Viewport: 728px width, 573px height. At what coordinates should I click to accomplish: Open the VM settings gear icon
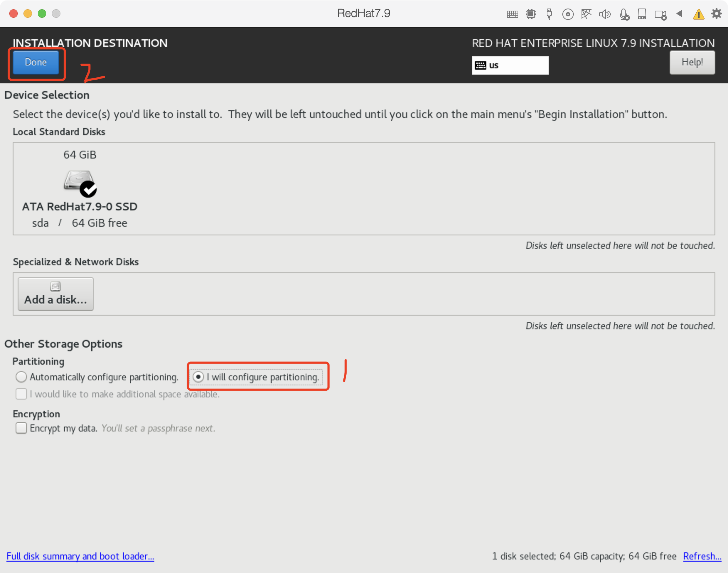(716, 14)
